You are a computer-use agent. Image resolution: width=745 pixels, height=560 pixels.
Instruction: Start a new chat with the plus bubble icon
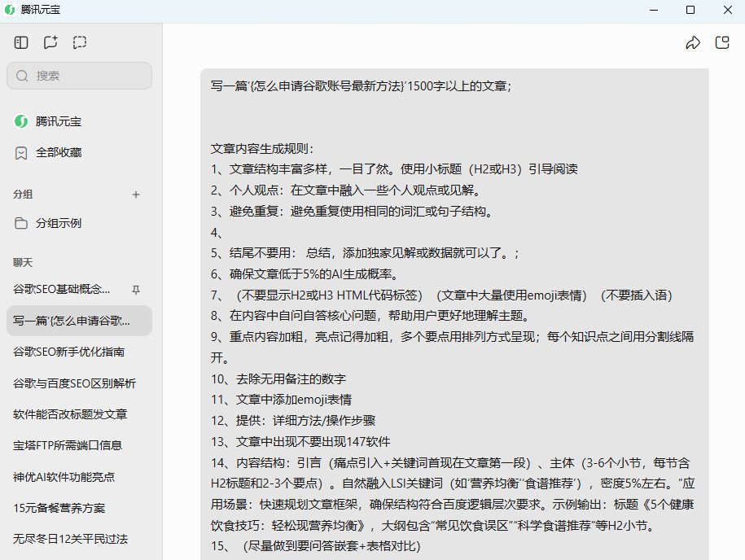50,42
